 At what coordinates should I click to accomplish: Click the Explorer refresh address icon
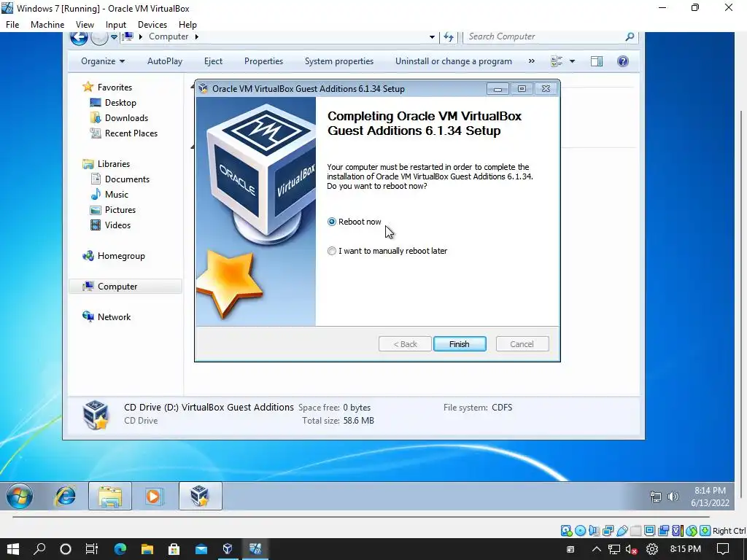449,36
